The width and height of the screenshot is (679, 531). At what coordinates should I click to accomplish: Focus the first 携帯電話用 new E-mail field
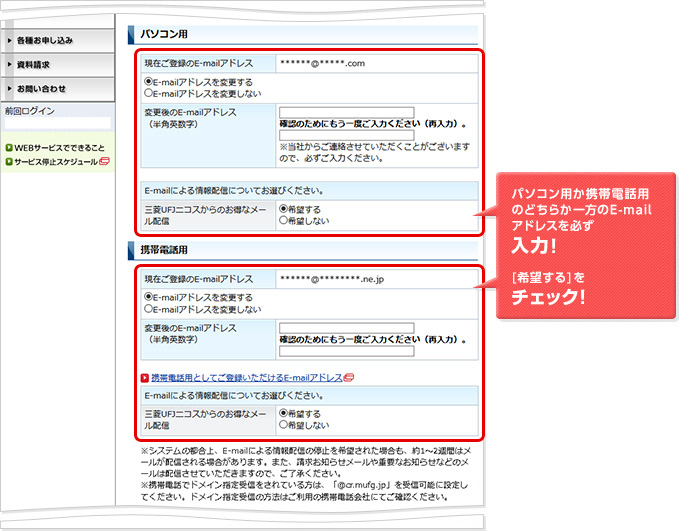346,328
